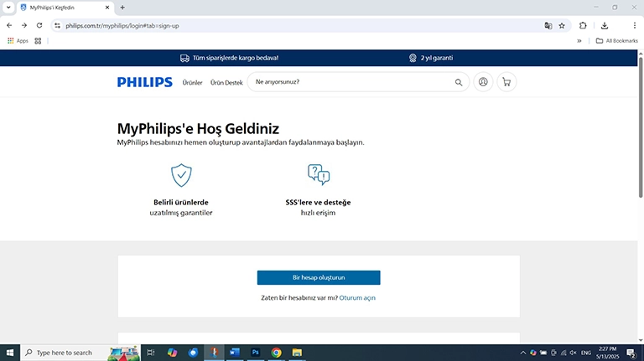Open the tab search dropdown arrow
Screen dimensions: 644x361
pos(8,8)
